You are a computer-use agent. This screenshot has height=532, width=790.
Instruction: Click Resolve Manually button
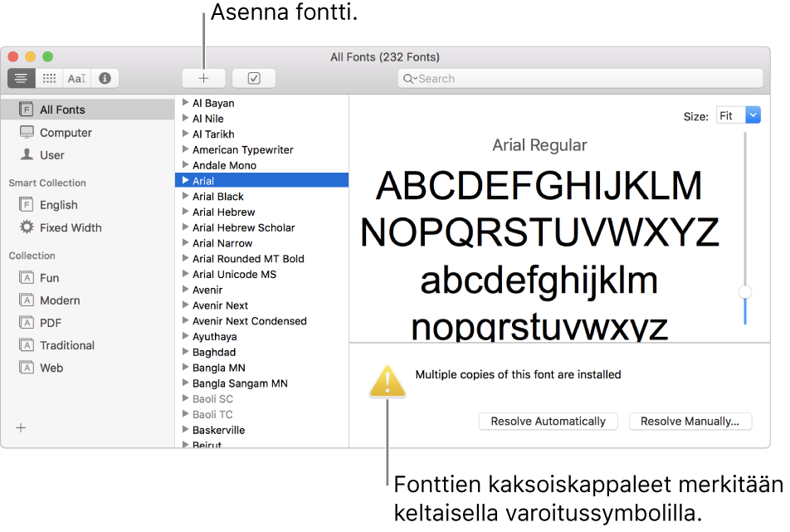tap(690, 421)
